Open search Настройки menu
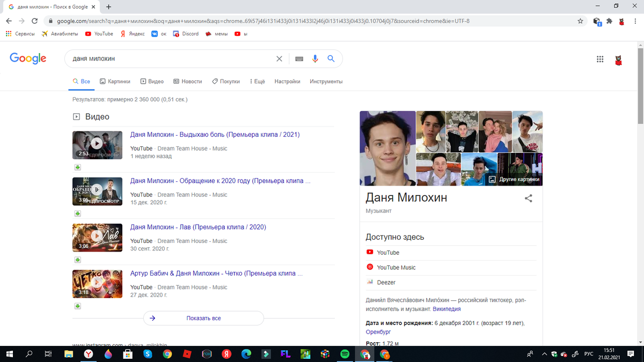The image size is (644, 362). (287, 82)
